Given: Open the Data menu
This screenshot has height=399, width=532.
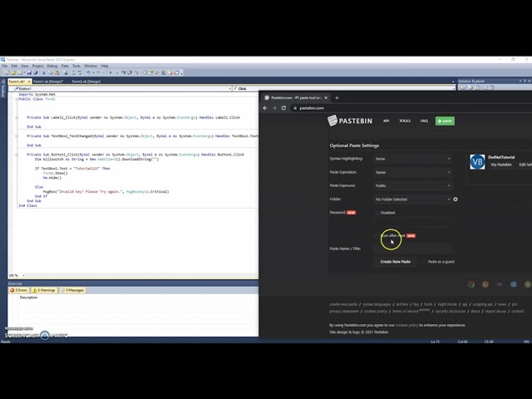Looking at the screenshot, I should [x=65, y=66].
